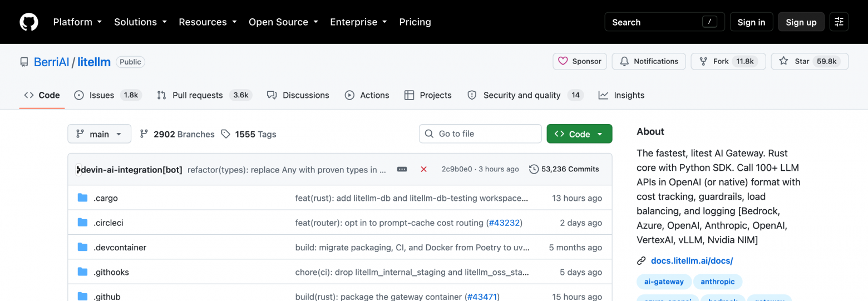Open commit chore(ci): drop litellm_internal_staging
This screenshot has height=301, width=868.
tap(412, 272)
